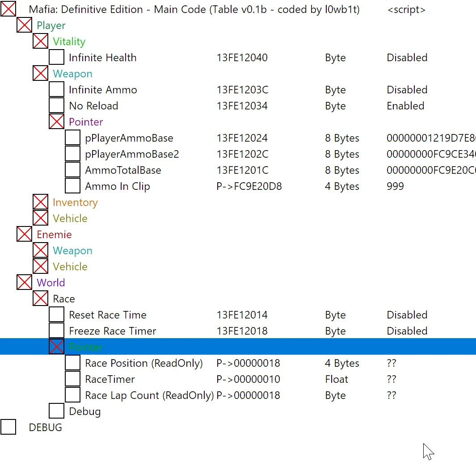
Task: Select the Mafia: Definitive Edition - Main Code row
Action: [194, 9]
